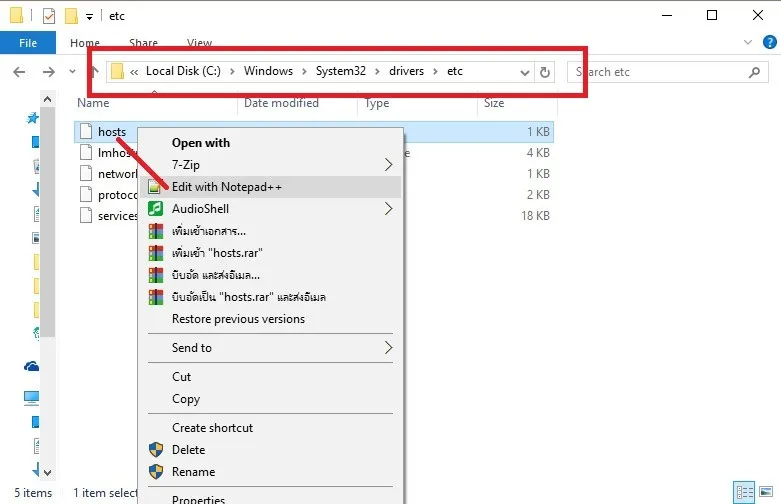Click the Back navigation arrow

pyautogui.click(x=19, y=72)
